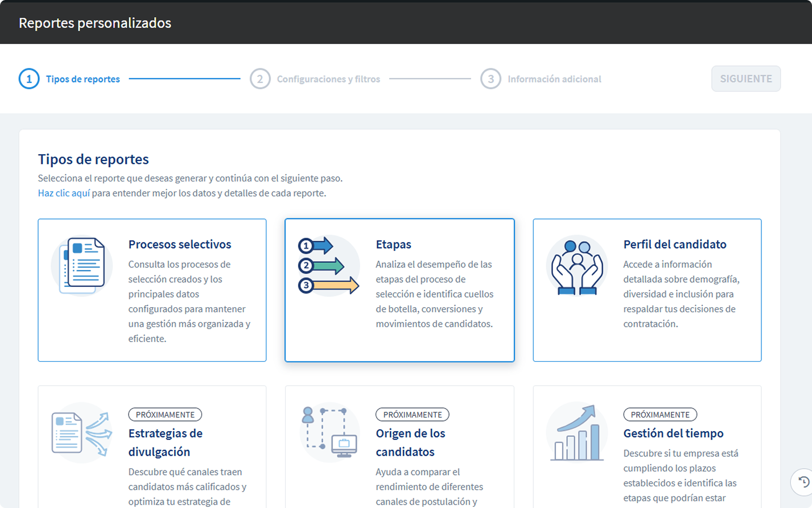Click the Gestión del tiempo chart icon
This screenshot has width=812, height=508.
577,433
